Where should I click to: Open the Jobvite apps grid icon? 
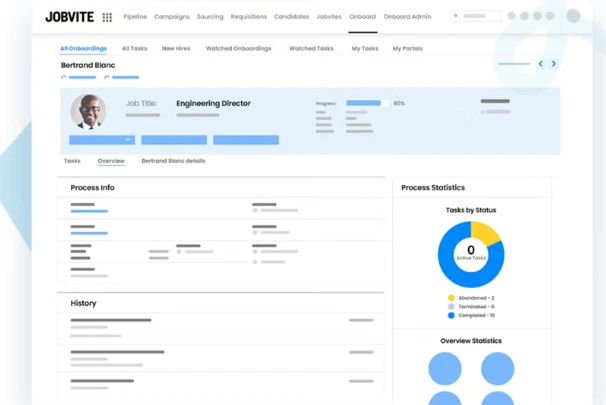tap(107, 17)
